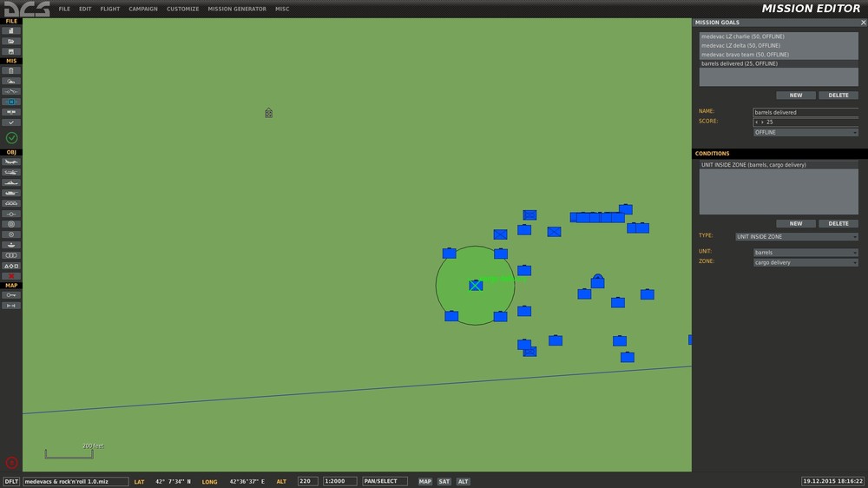This screenshot has width=868, height=488.
Task: Click the new mission file icon
Action: 11,31
